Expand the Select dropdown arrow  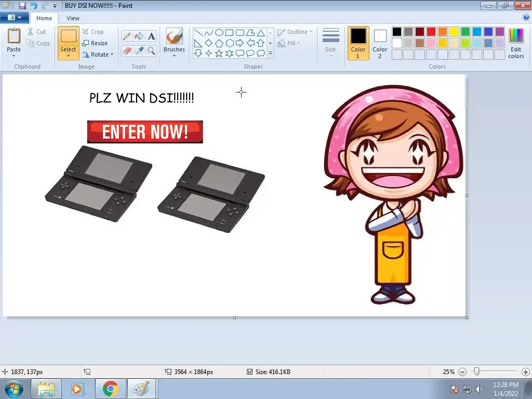point(68,56)
